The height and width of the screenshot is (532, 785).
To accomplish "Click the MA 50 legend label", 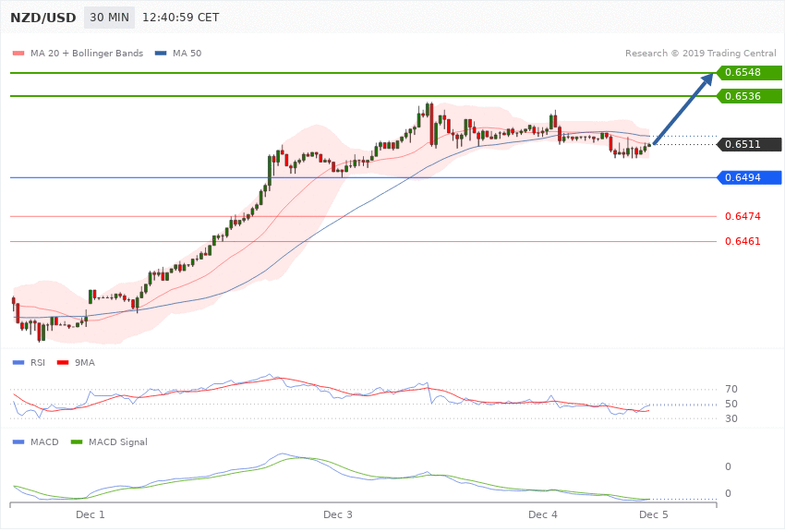I will 187,53.
